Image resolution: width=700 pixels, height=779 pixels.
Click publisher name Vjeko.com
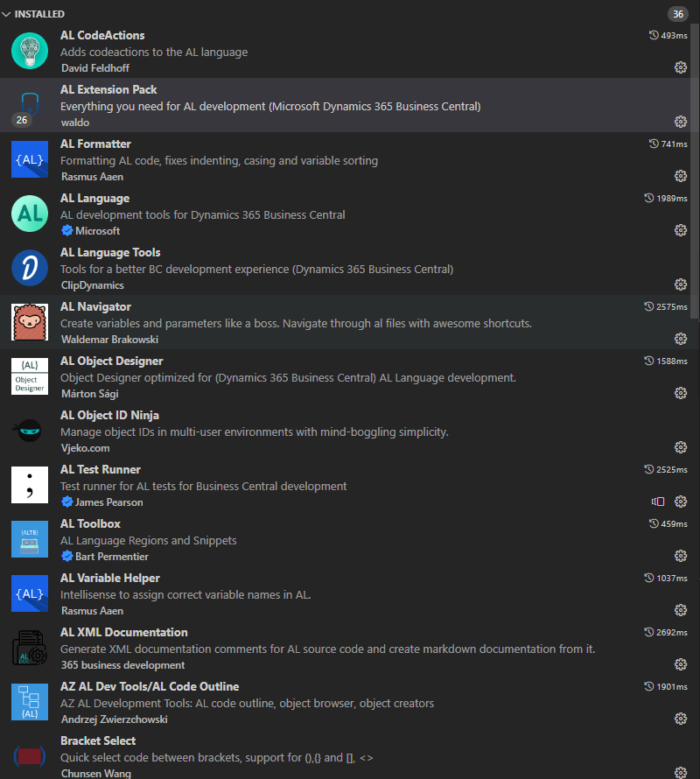tap(86, 447)
